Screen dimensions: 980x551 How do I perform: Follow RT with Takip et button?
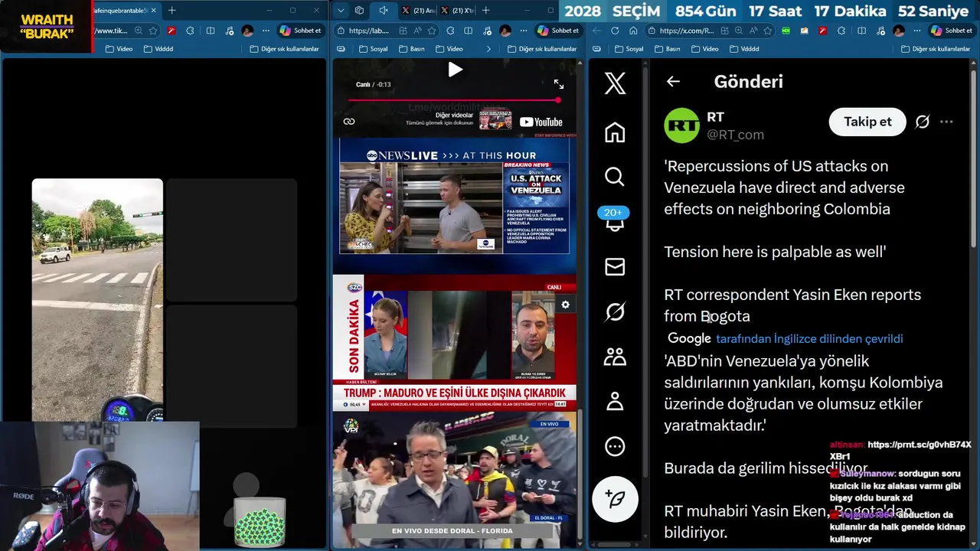(867, 122)
